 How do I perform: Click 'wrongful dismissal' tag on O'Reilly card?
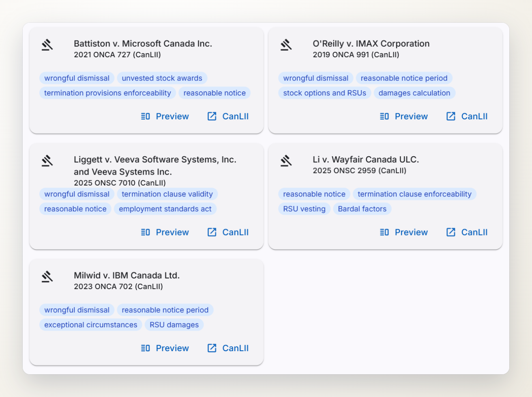tap(316, 78)
